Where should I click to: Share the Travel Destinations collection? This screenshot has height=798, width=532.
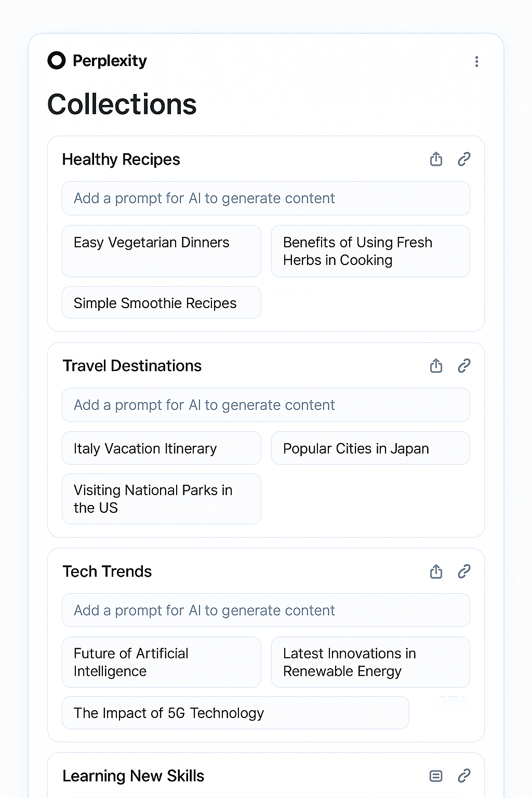[x=436, y=366]
